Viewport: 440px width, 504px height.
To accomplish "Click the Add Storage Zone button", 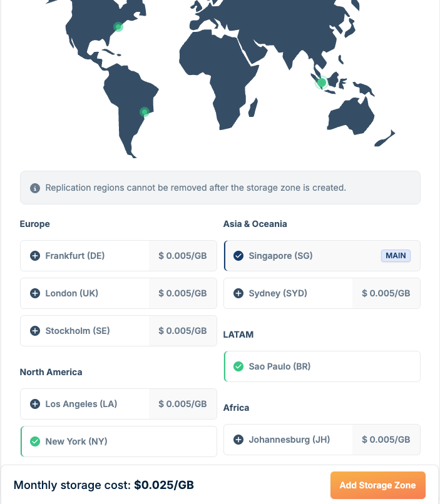I will [377, 485].
